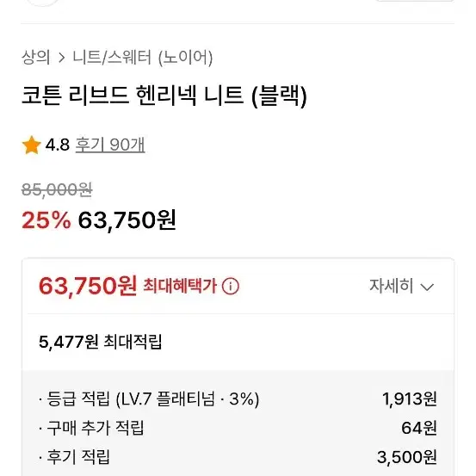Open the 자세히 details label

(391, 286)
